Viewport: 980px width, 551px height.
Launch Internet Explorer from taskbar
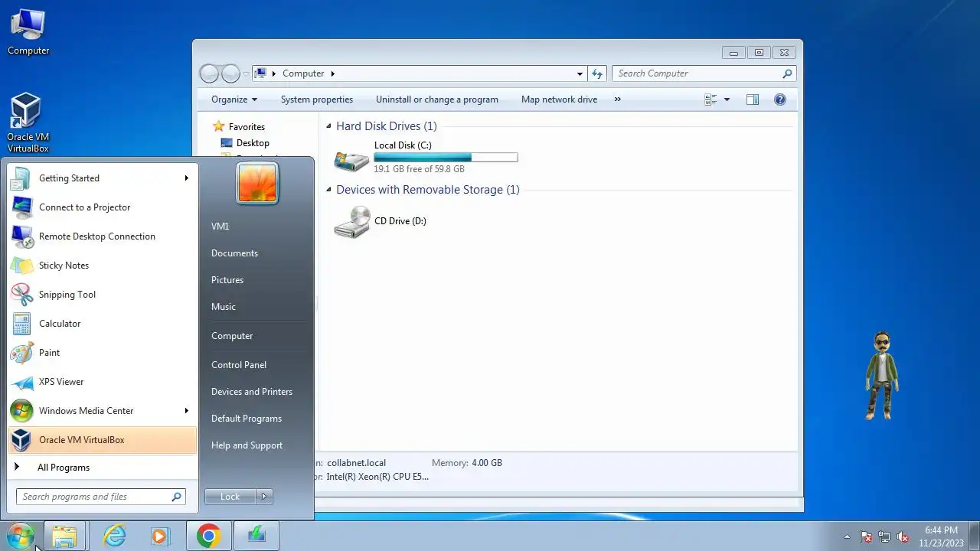click(115, 536)
